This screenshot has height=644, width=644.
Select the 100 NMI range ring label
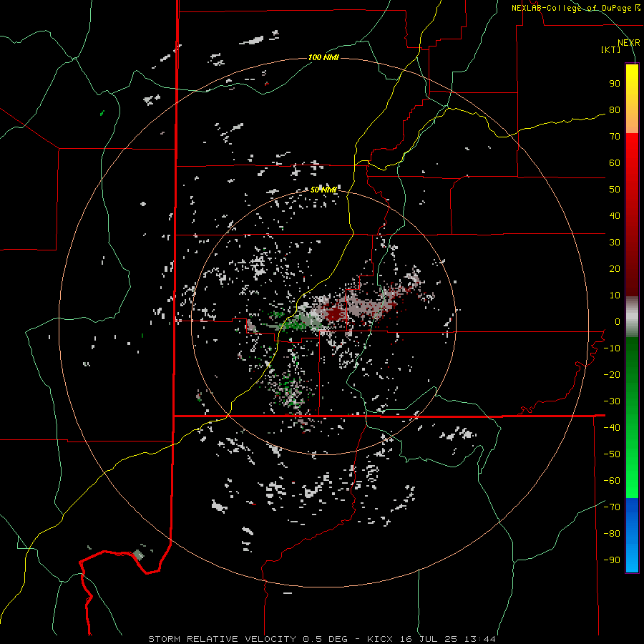(323, 57)
